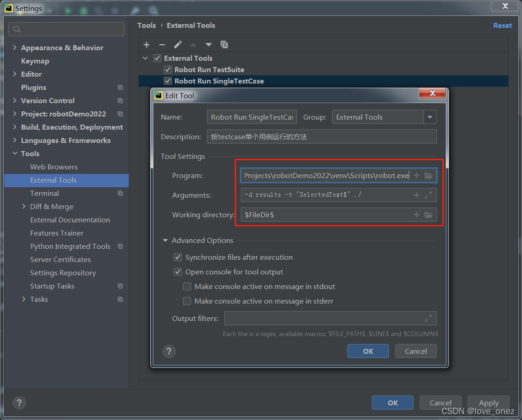Image resolution: width=522 pixels, height=420 pixels.
Task: Click the settings search field
Action: [66, 29]
